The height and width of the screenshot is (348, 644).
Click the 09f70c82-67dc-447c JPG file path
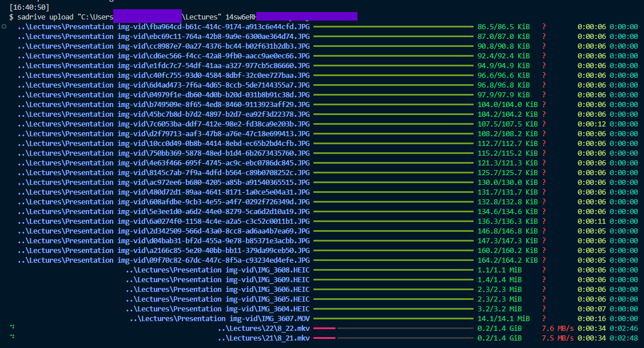pyautogui.click(x=164, y=260)
